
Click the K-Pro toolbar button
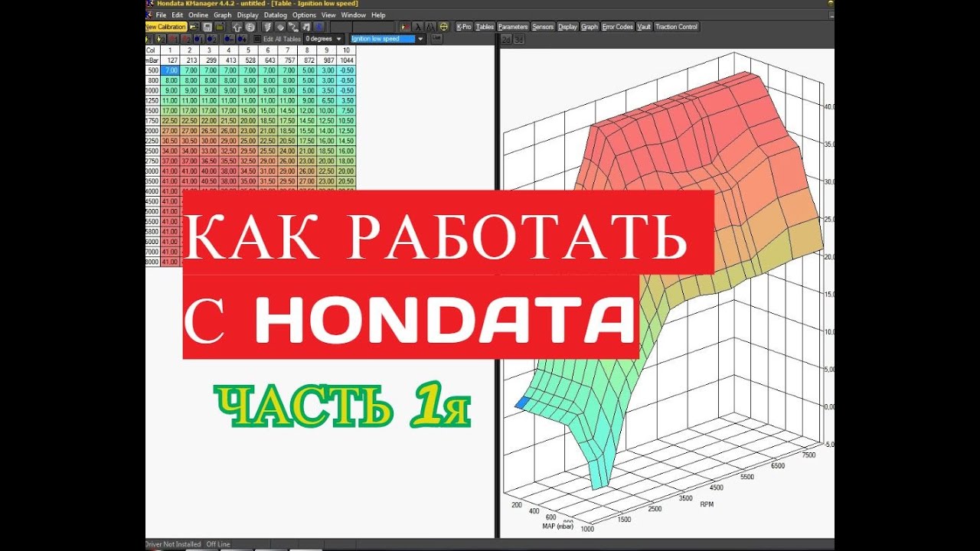click(x=464, y=27)
